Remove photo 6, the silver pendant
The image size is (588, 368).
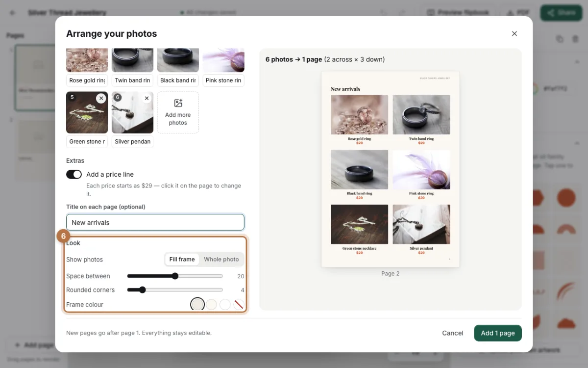coord(147,99)
